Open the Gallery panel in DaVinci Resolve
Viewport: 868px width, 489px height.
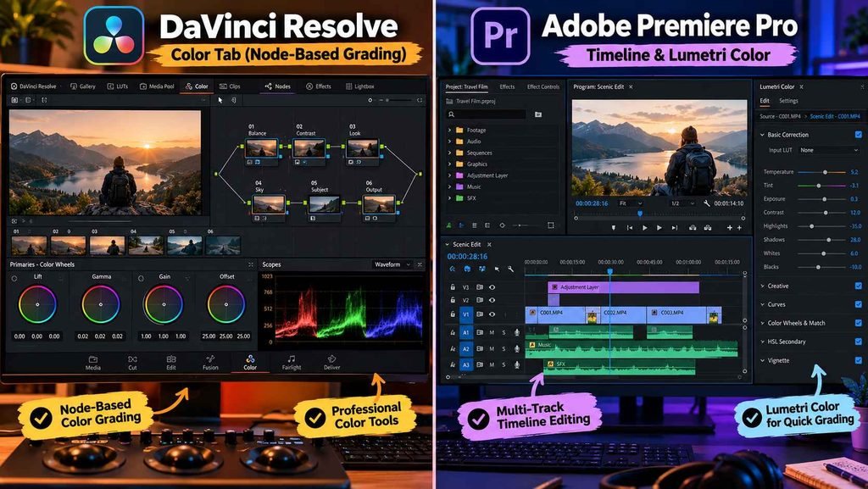[83, 86]
